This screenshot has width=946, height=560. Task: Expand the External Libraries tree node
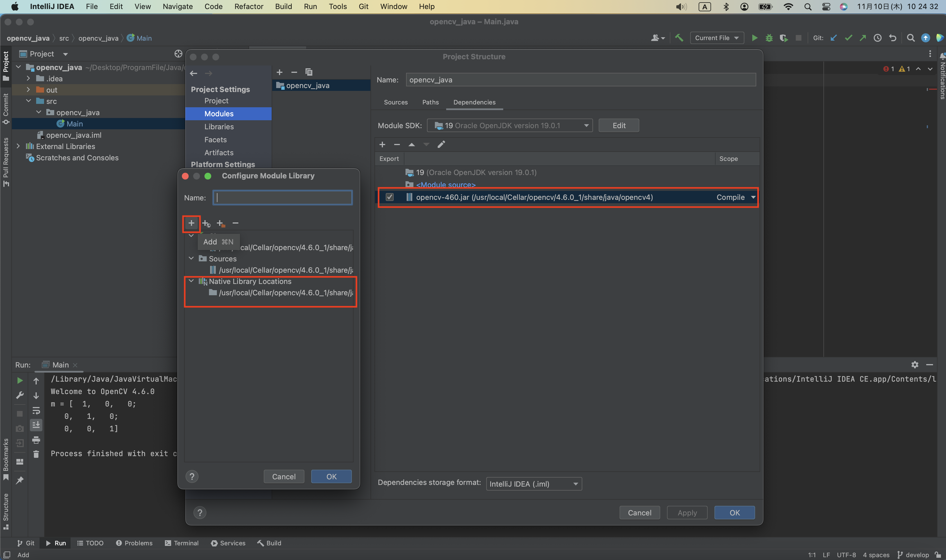point(18,146)
